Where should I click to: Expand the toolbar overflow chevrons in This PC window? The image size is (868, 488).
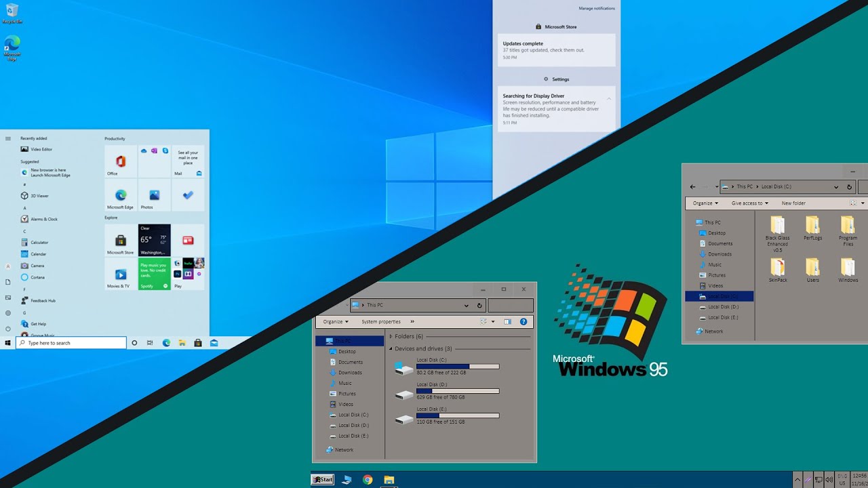[x=412, y=322]
